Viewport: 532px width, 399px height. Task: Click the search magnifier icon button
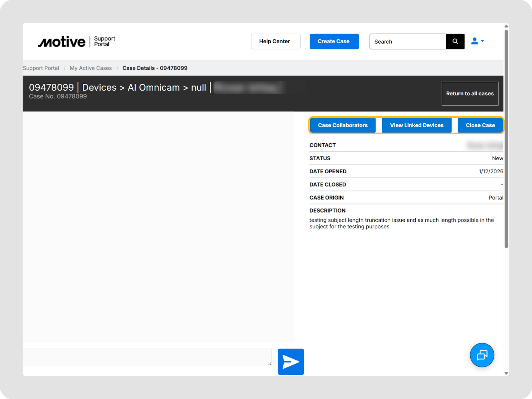[455, 42]
